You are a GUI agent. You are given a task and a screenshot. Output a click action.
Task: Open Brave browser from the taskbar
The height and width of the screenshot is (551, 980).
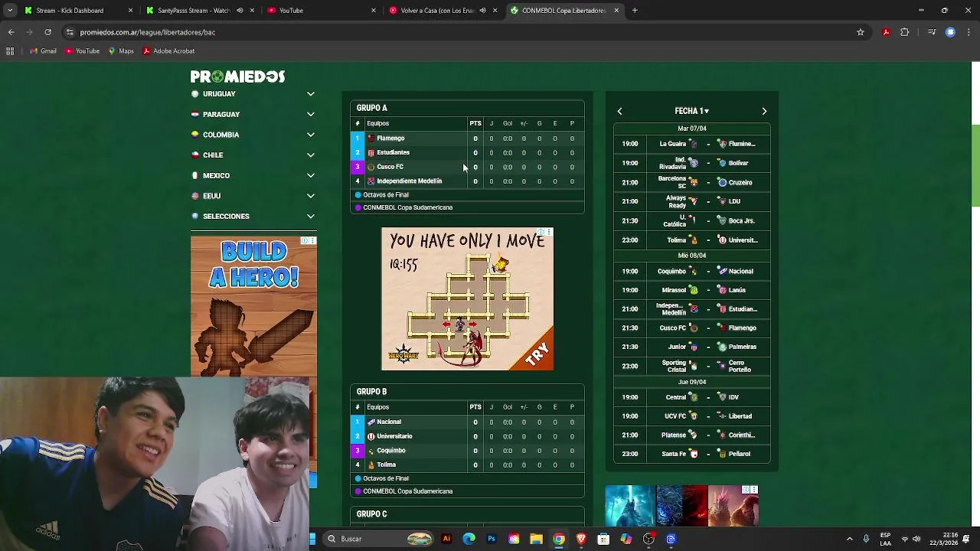point(581,539)
